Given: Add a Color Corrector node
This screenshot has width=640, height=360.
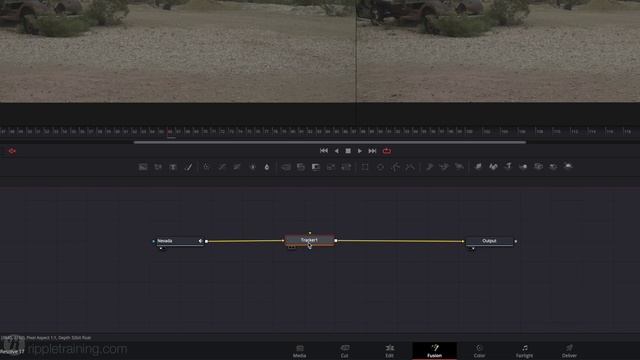Looking at the screenshot, I should coord(206,167).
